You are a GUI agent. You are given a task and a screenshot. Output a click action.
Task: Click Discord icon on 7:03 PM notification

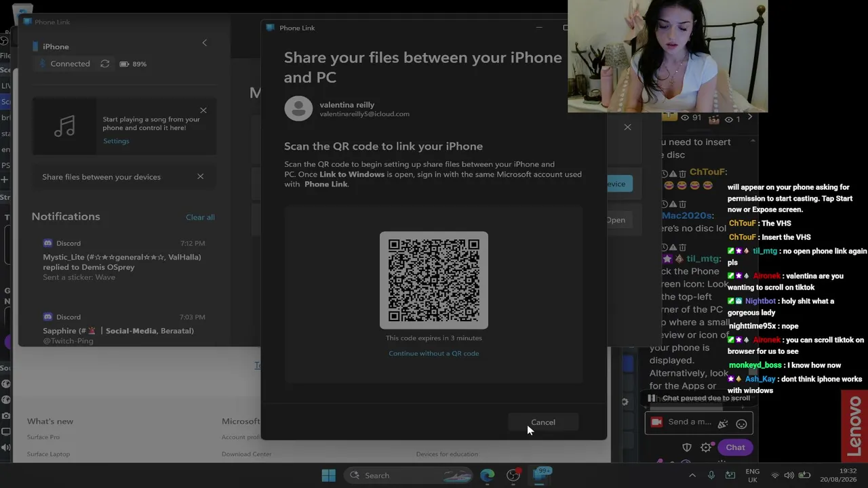[x=47, y=317]
